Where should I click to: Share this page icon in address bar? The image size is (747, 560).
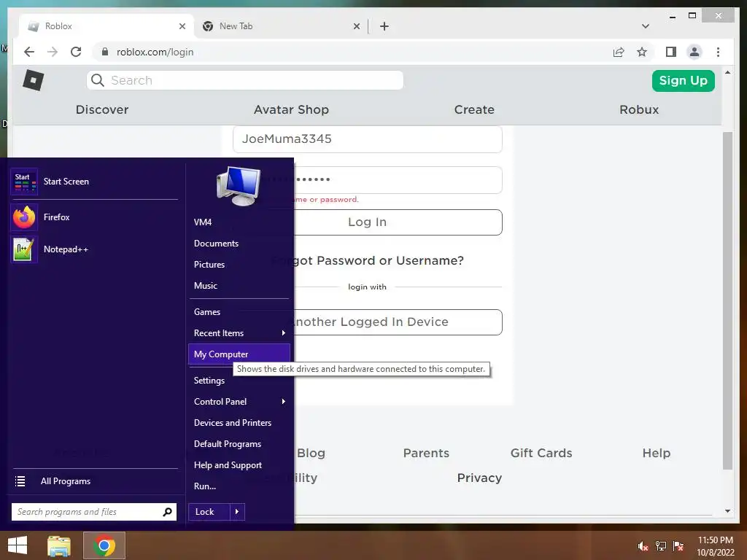pos(619,52)
